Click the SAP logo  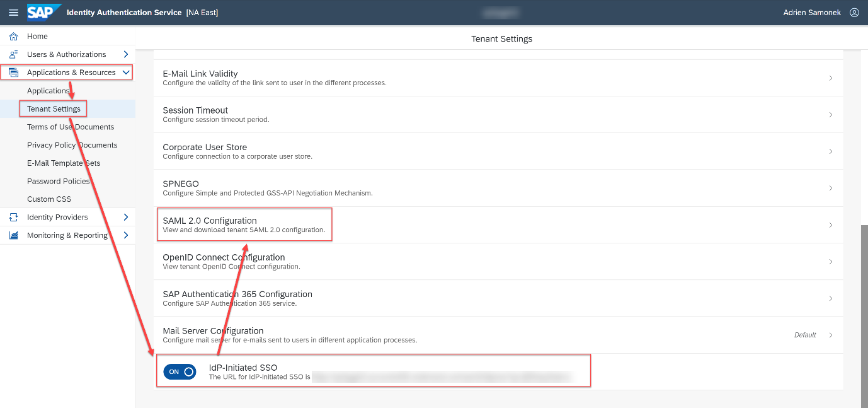[44, 12]
